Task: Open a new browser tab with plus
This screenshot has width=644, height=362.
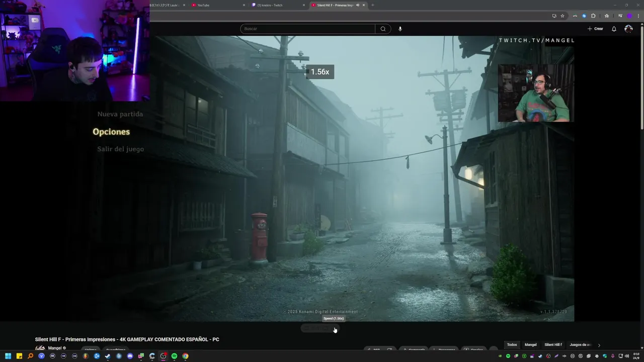Action: (x=372, y=5)
